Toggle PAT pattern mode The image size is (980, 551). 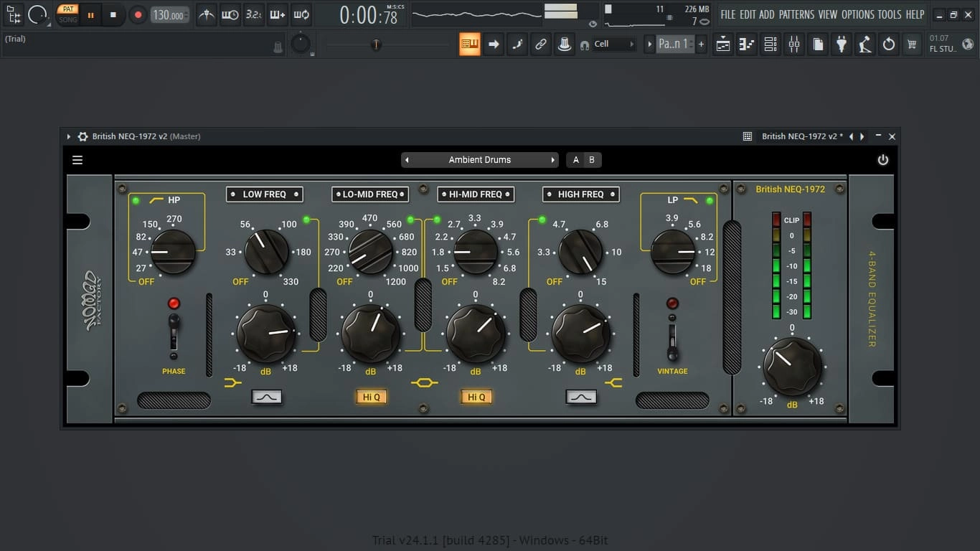67,9
